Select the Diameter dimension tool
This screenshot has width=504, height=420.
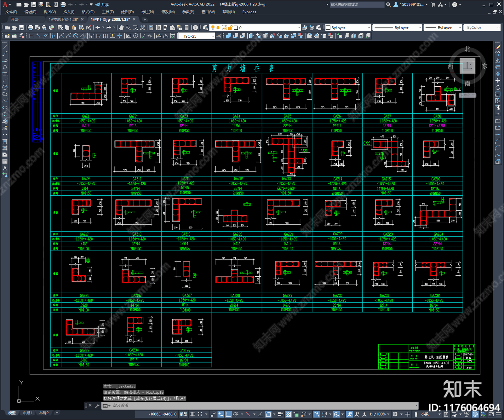click(x=76, y=36)
